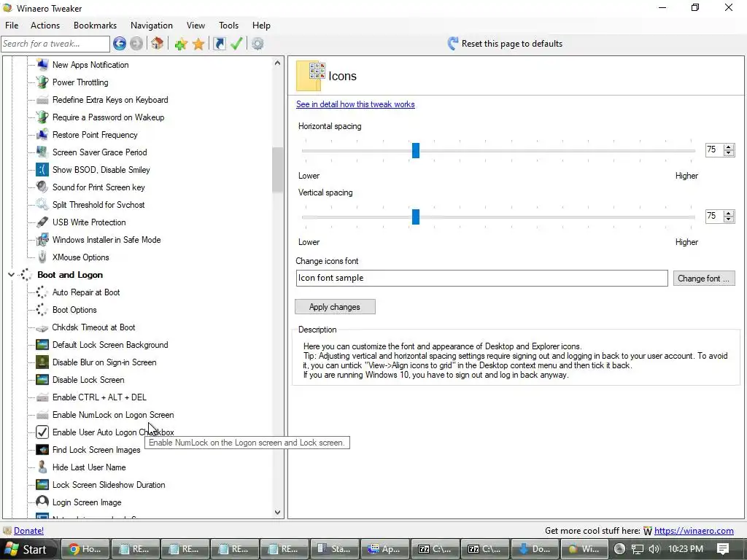
Task: Increase vertical spacing with up arrow
Action: (x=729, y=214)
